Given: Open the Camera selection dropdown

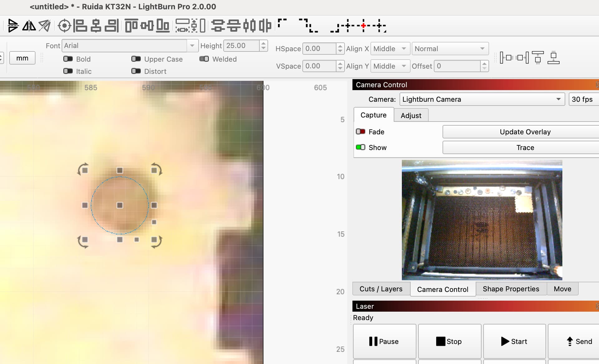Looking at the screenshot, I should (x=482, y=99).
